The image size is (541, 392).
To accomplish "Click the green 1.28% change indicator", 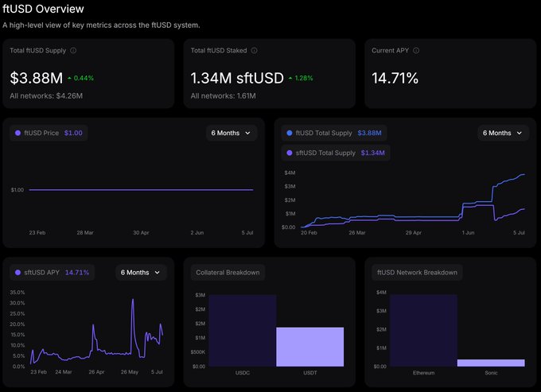I will 301,78.
